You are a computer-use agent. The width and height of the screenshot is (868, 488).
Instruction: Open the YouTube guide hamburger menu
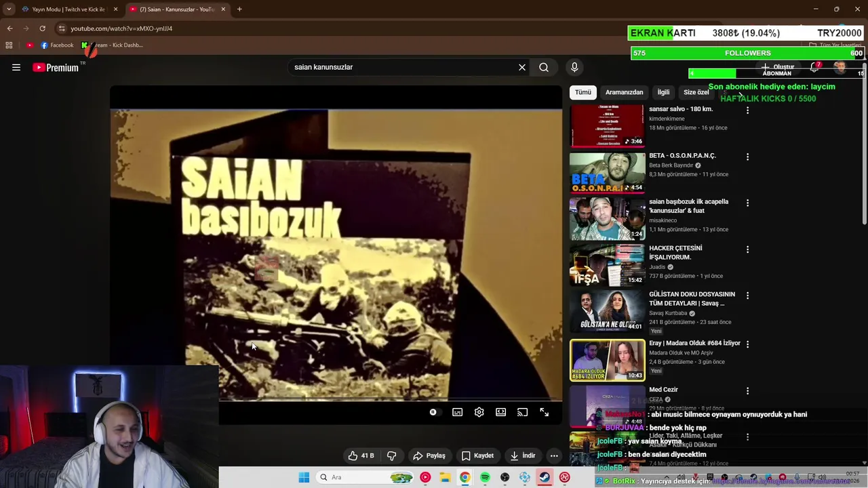(x=16, y=67)
